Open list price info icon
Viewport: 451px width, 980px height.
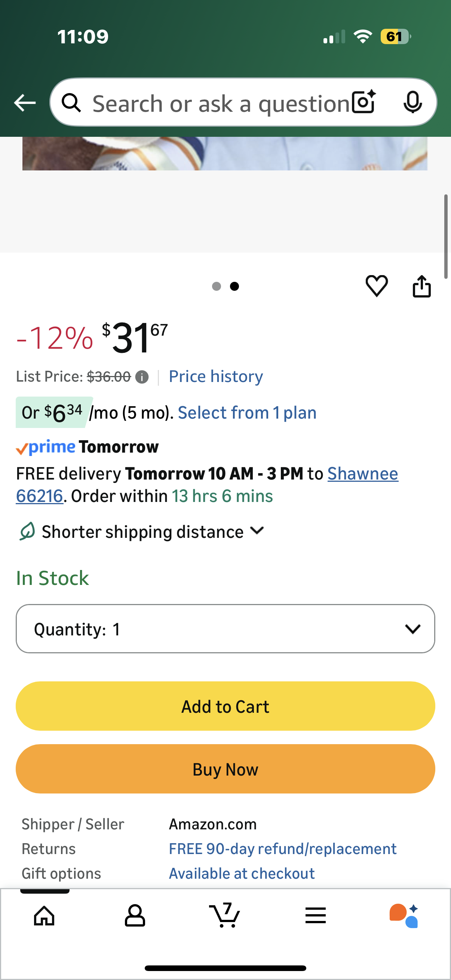point(142,377)
